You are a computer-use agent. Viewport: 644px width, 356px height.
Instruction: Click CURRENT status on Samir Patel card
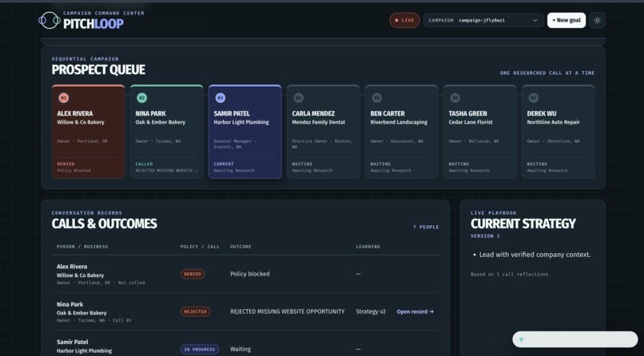pyautogui.click(x=224, y=164)
